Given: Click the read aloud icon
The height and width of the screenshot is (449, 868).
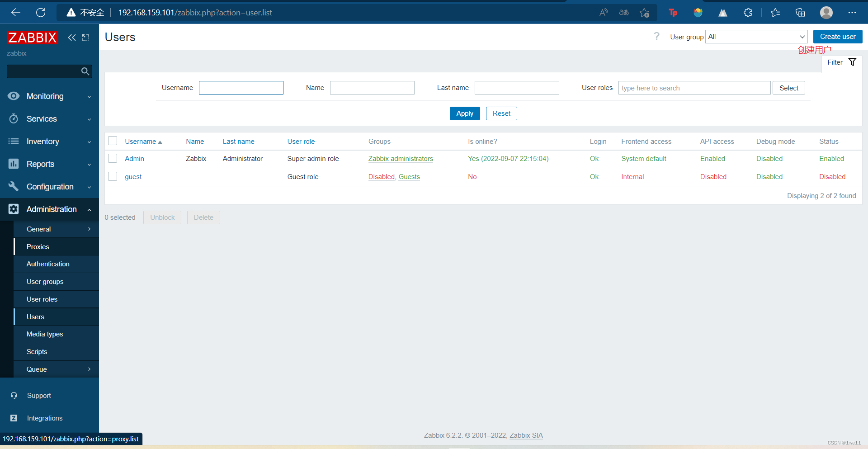Looking at the screenshot, I should (x=604, y=13).
